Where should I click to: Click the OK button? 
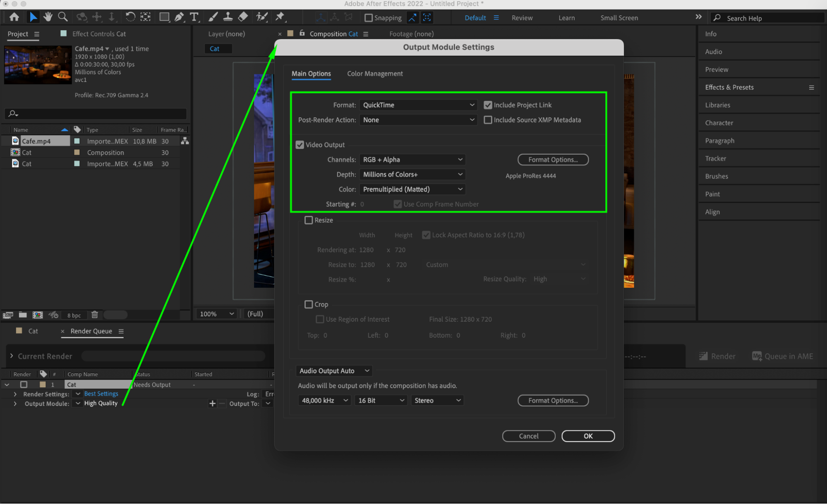(587, 436)
